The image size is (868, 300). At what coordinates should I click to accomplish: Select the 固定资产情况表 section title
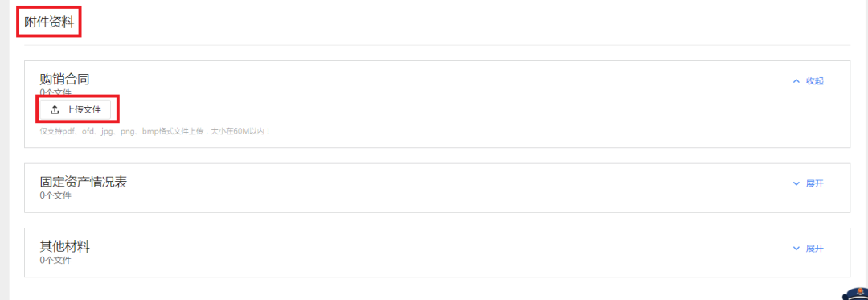click(x=84, y=182)
